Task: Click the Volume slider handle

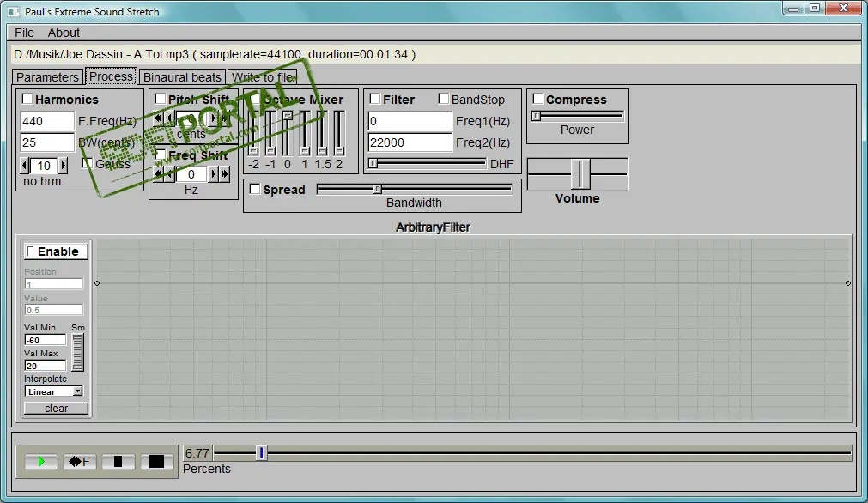Action: 580,173
